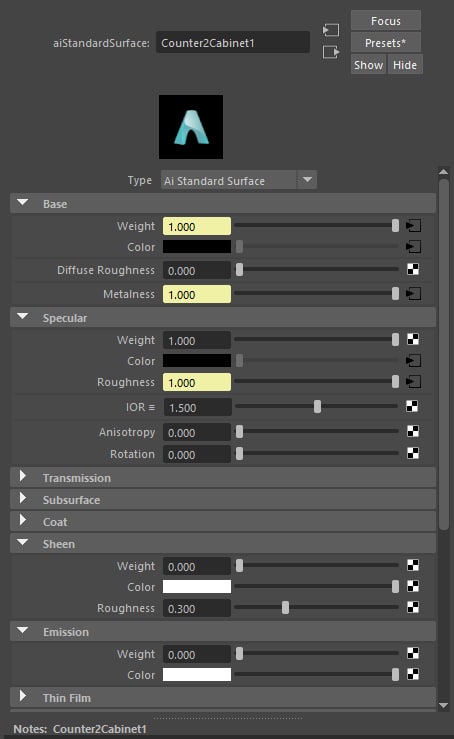Click the Anisotropy slider handle
Screen dimensions: 454x739
tap(239, 431)
